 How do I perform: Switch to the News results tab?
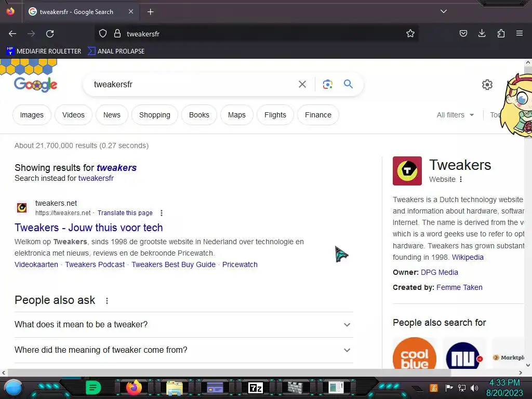[x=112, y=115]
